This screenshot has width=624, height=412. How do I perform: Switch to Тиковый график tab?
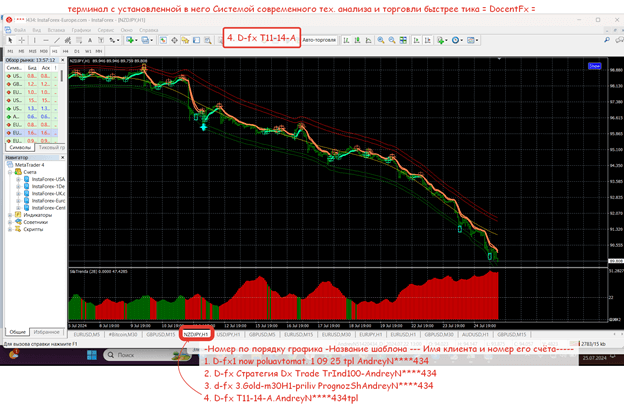[x=51, y=148]
